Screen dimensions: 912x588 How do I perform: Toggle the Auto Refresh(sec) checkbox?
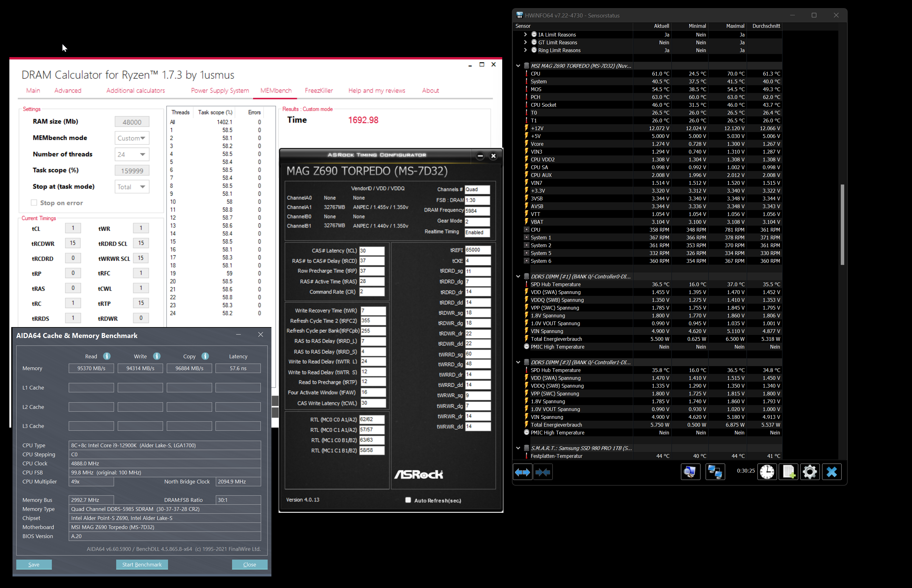tap(408, 500)
